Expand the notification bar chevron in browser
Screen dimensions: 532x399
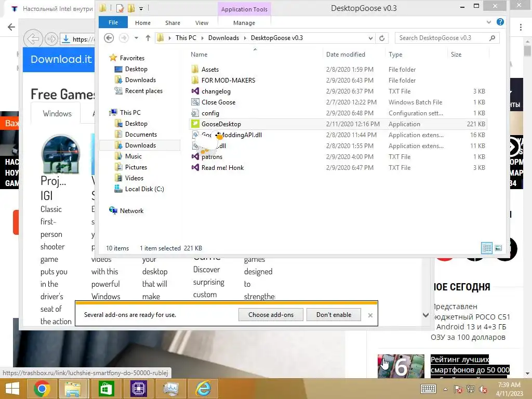coord(425,315)
